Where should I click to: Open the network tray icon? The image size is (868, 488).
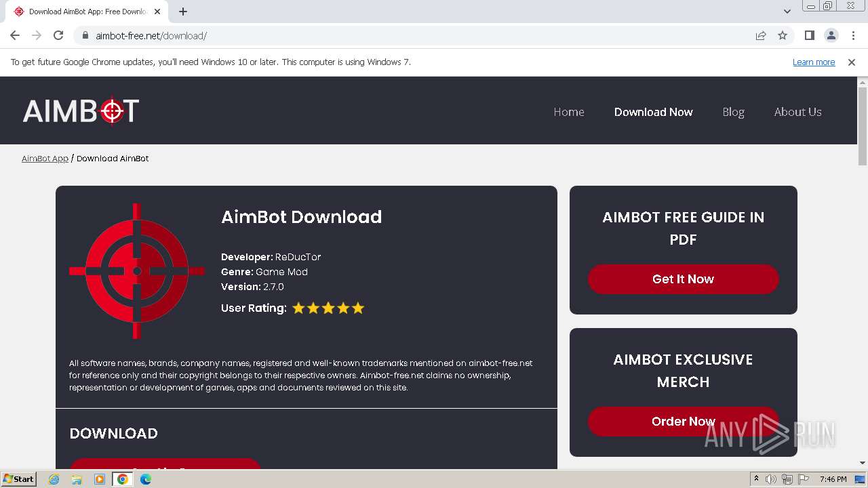pyautogui.click(x=787, y=479)
